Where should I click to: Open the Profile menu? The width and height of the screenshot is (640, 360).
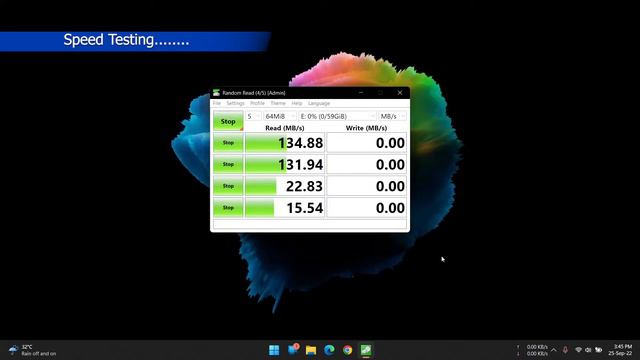click(x=258, y=103)
